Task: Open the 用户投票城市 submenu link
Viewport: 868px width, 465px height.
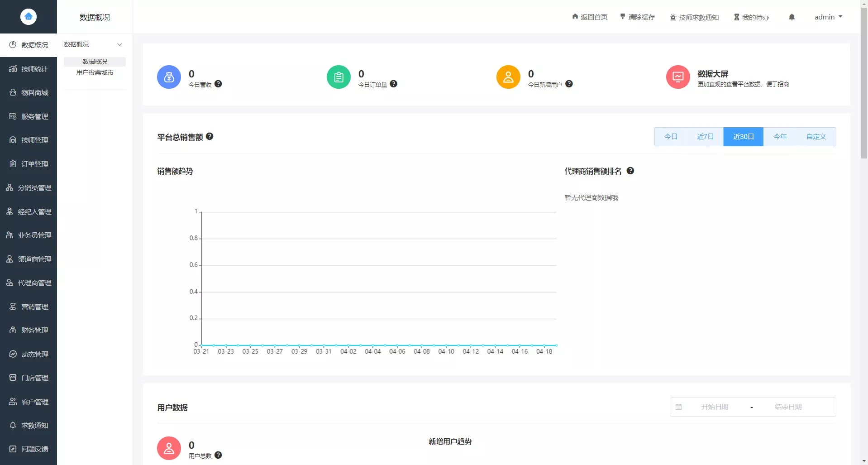Action: (95, 72)
